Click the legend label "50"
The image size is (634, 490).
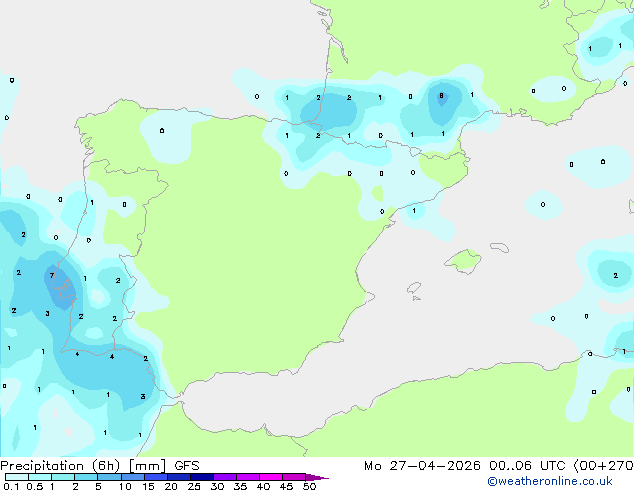pyautogui.click(x=310, y=486)
